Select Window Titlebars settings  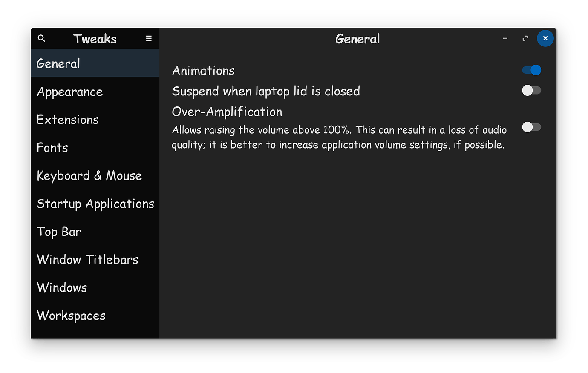(87, 259)
